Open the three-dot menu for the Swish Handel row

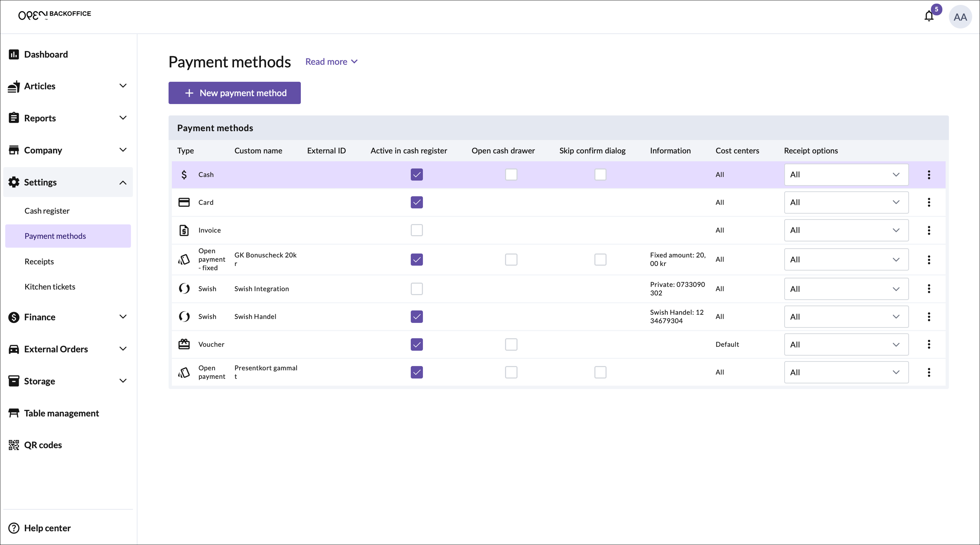(929, 316)
